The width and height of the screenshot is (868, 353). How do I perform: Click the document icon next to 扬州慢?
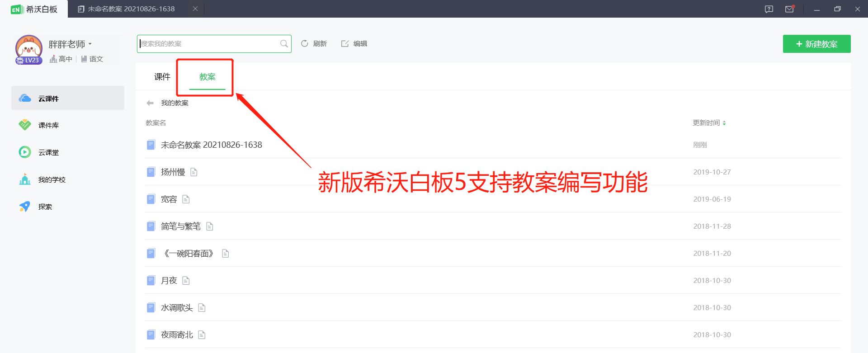194,172
